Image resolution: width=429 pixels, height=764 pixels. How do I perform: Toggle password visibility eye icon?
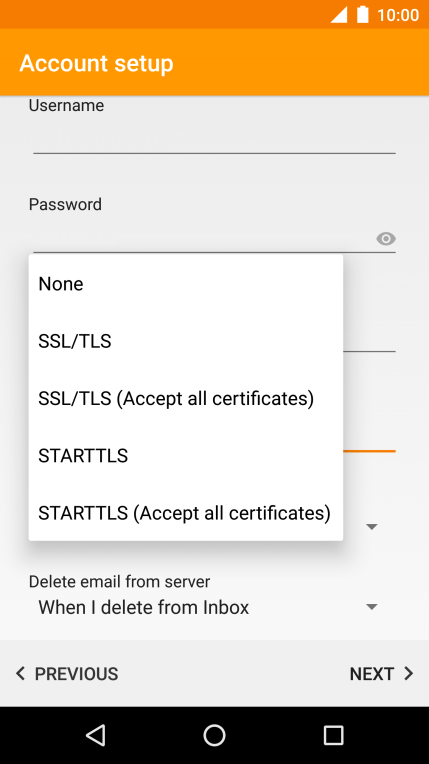[x=386, y=239]
